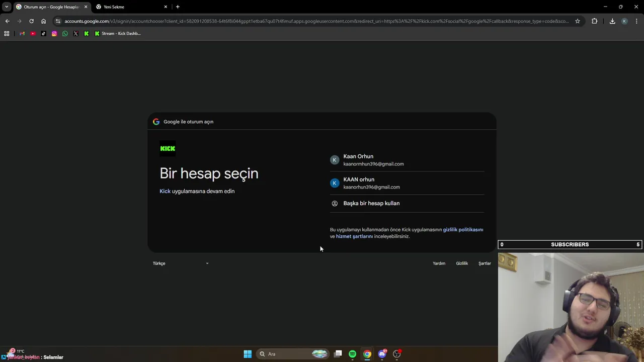Open the Gizlilik footer link
The height and width of the screenshot is (362, 644).
pyautogui.click(x=462, y=263)
